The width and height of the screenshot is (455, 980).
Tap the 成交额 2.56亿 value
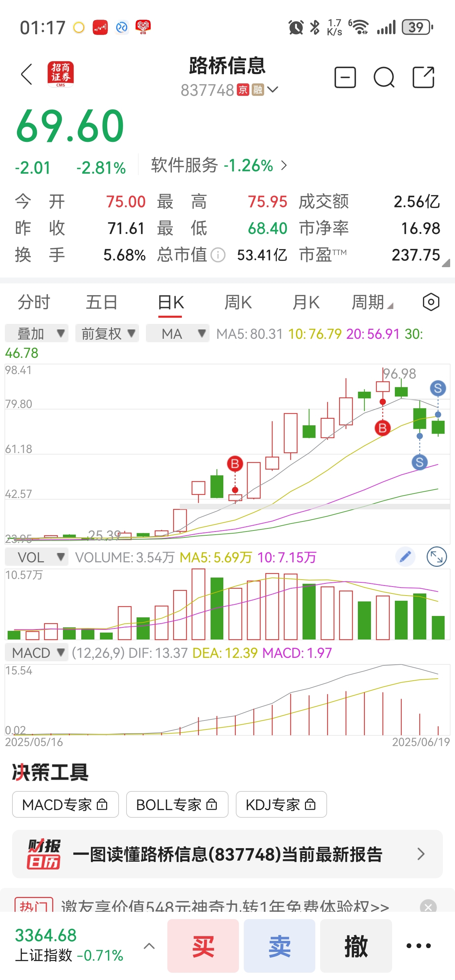[417, 202]
